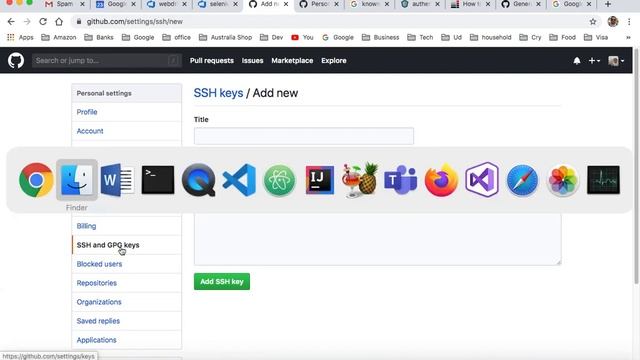This screenshot has width=640, height=360.
Task: Focus the GitHub search box
Action: pos(107,60)
